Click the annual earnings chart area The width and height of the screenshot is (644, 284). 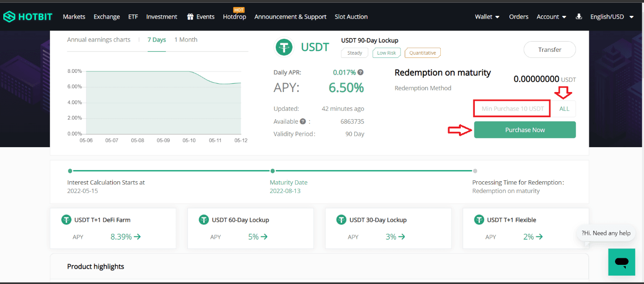click(164, 102)
